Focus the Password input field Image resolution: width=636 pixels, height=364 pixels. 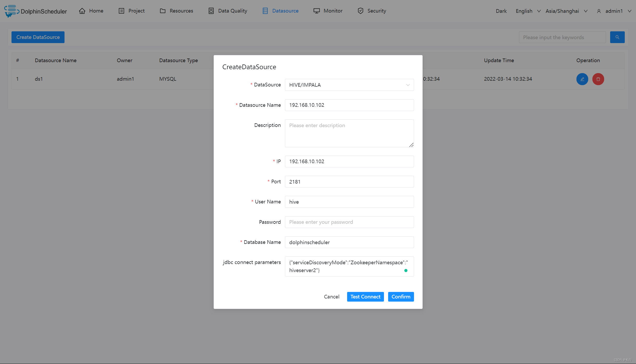pos(349,222)
